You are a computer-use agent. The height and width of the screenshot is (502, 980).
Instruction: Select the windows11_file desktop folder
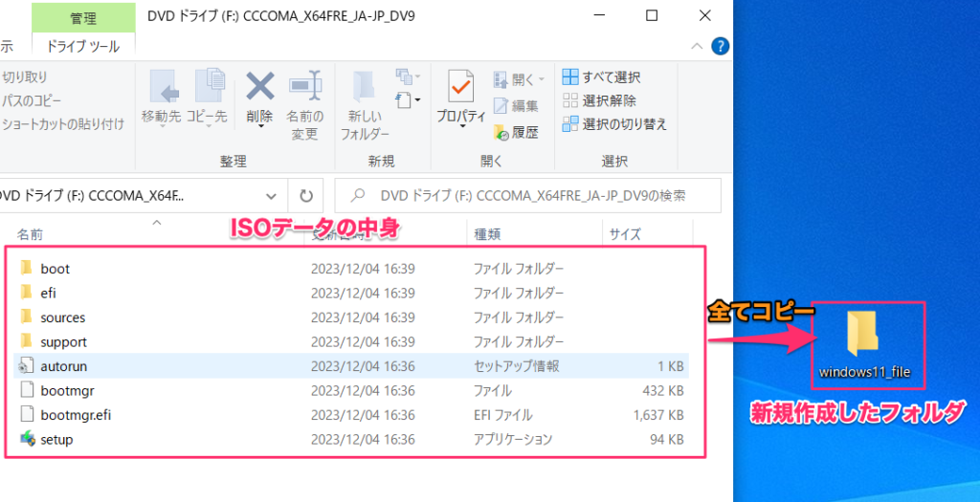[864, 344]
